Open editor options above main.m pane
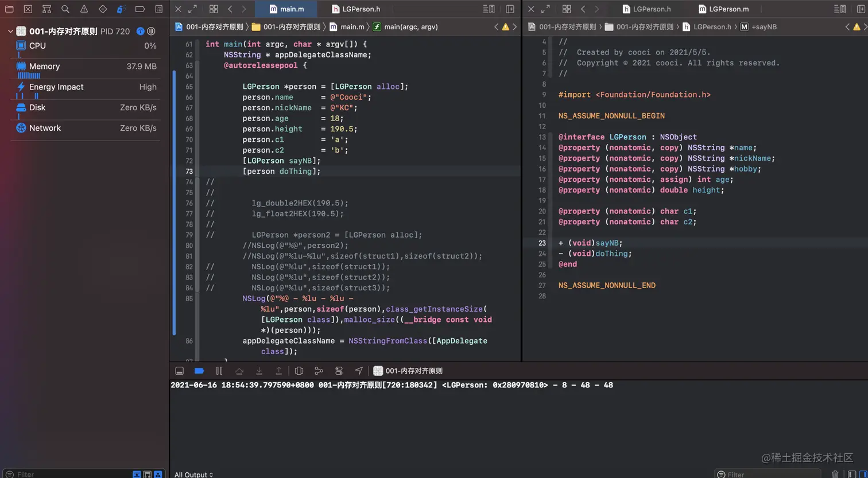This screenshot has width=868, height=478. [489, 9]
